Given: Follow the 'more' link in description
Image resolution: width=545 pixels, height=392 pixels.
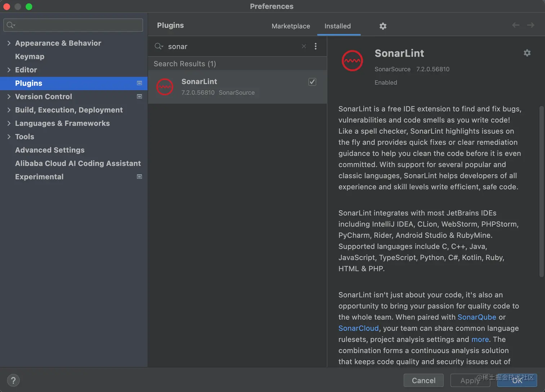Looking at the screenshot, I should click(480, 339).
